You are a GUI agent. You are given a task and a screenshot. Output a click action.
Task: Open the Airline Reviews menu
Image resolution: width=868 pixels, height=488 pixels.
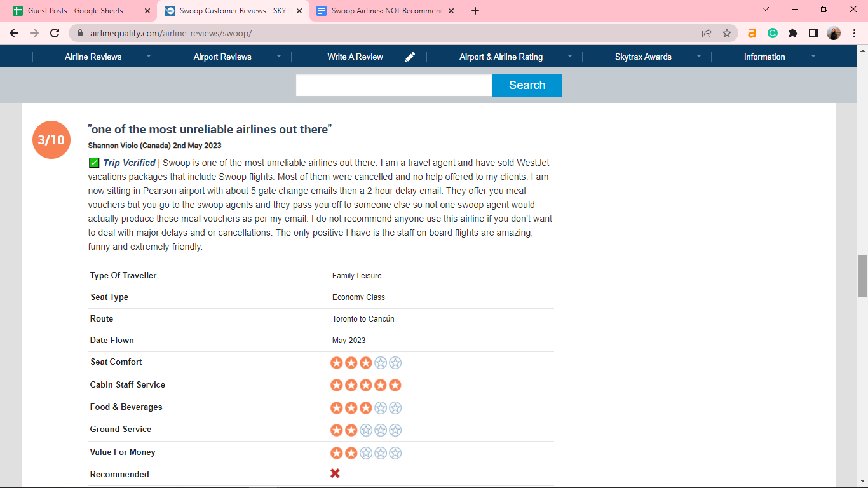coord(93,57)
